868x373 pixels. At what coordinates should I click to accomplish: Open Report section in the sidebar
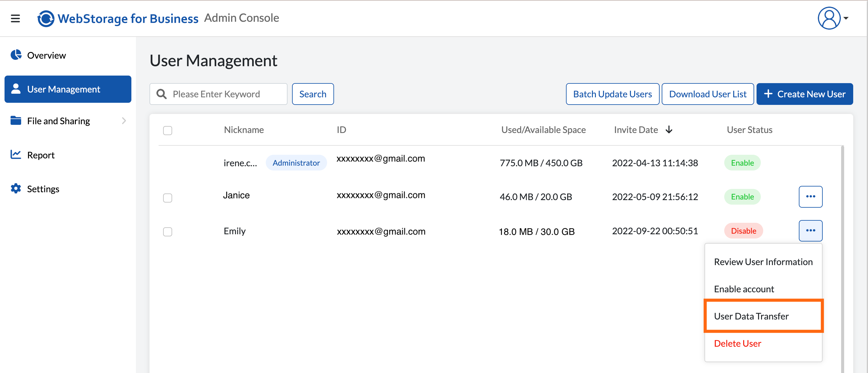pyautogui.click(x=68, y=155)
